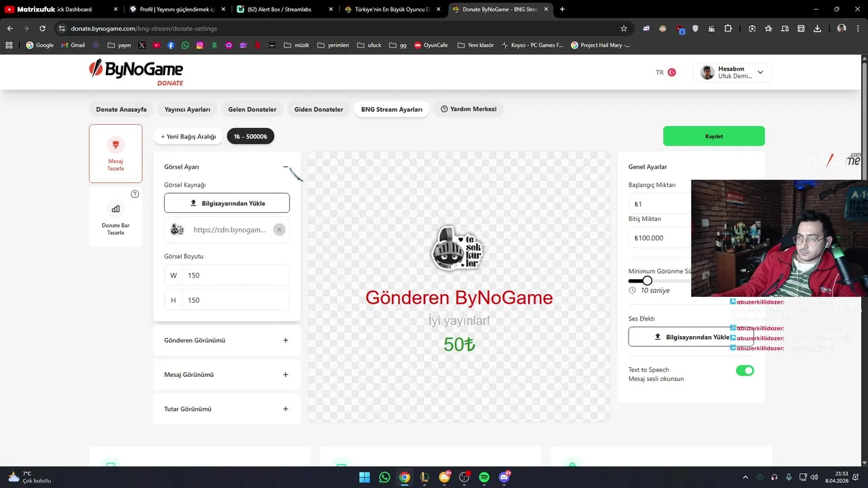Viewport: 868px width, 488px height.
Task: Go to the Giden Donateler tab
Action: [319, 109]
